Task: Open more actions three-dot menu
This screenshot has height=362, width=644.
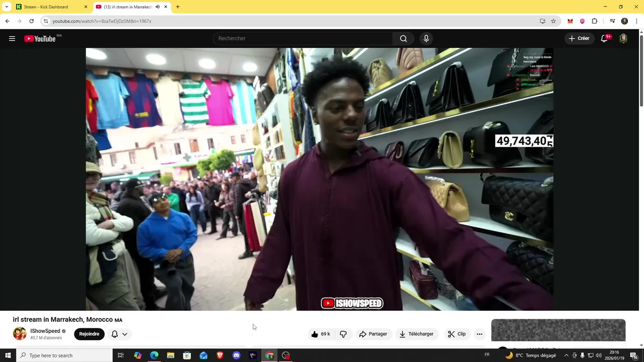Action: [479, 334]
